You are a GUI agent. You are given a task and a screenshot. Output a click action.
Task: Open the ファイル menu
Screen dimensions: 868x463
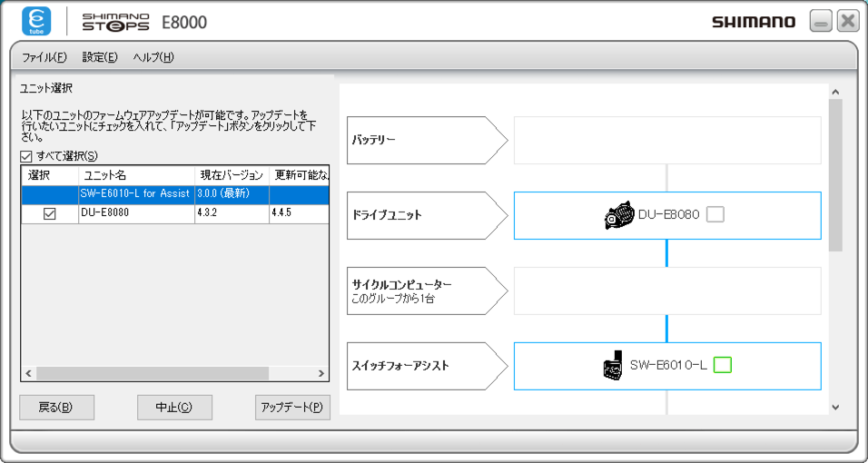click(x=44, y=57)
